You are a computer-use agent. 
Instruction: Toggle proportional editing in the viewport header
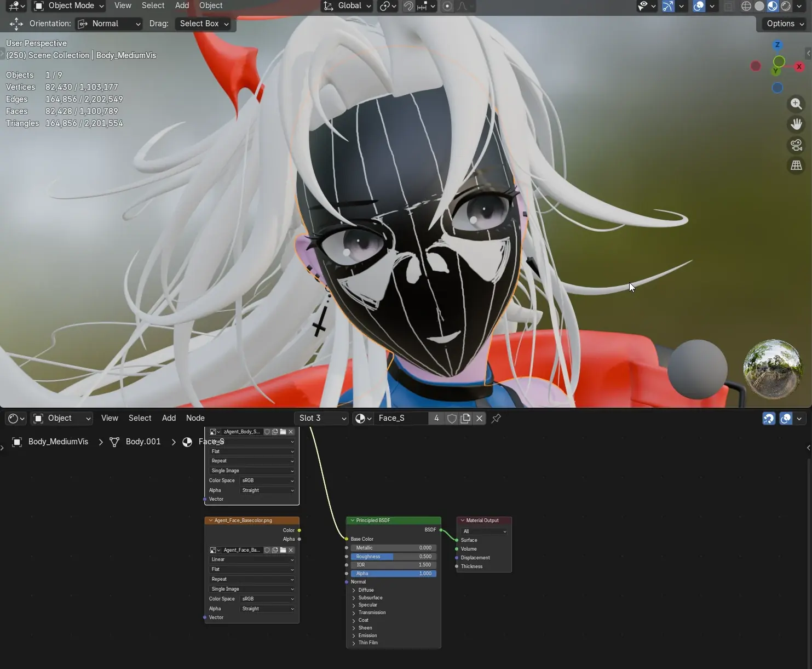pos(447,6)
